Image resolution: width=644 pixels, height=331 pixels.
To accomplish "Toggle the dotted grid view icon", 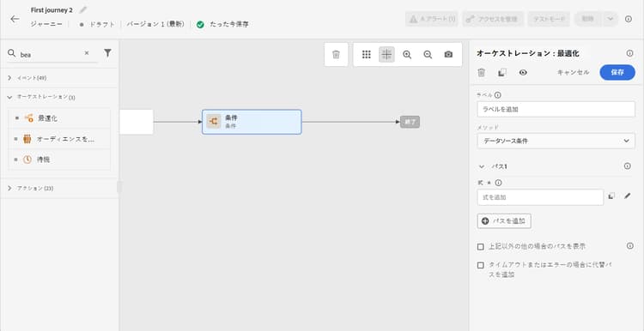I will coord(367,55).
